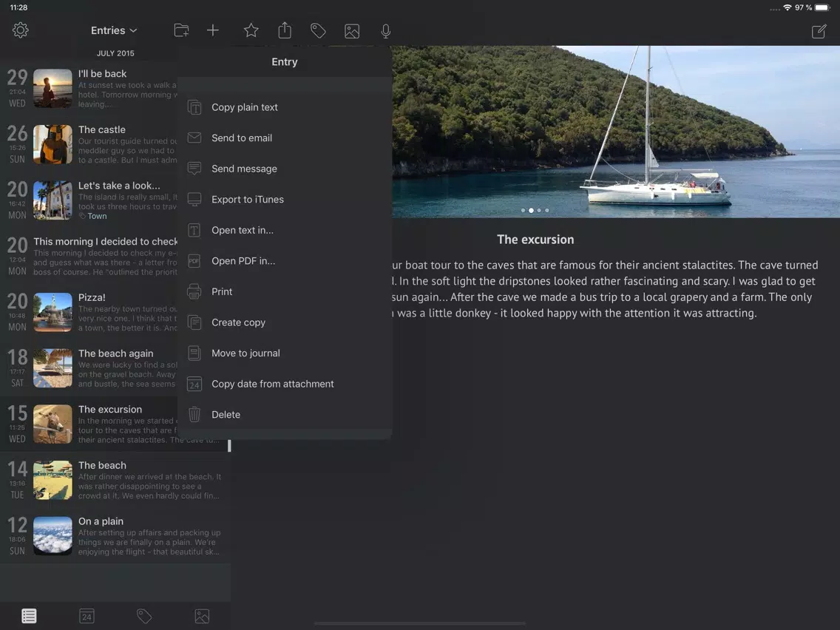
Task: Open the share icon in toolbar
Action: tap(285, 30)
